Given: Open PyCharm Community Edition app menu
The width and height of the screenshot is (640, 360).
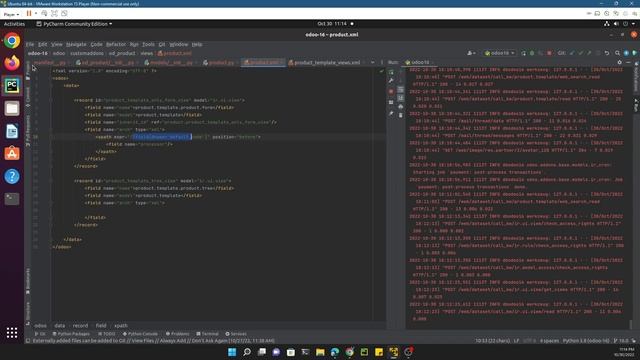Looking at the screenshot, I should tap(74, 24).
